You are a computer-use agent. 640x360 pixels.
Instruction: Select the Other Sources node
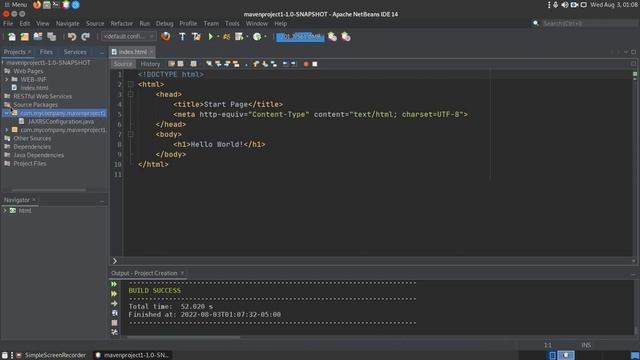(x=32, y=138)
